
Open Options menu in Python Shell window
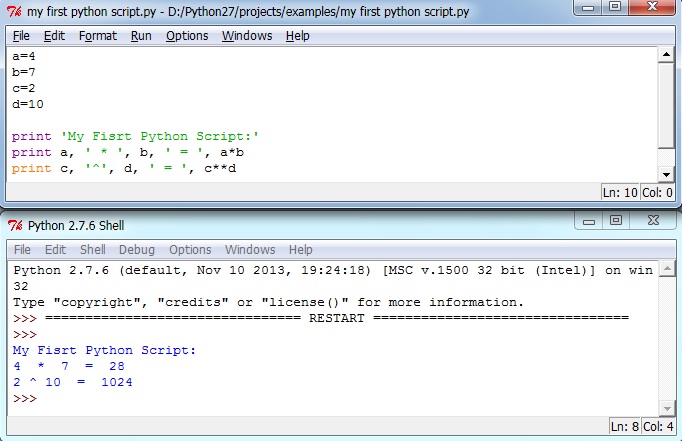[190, 250]
